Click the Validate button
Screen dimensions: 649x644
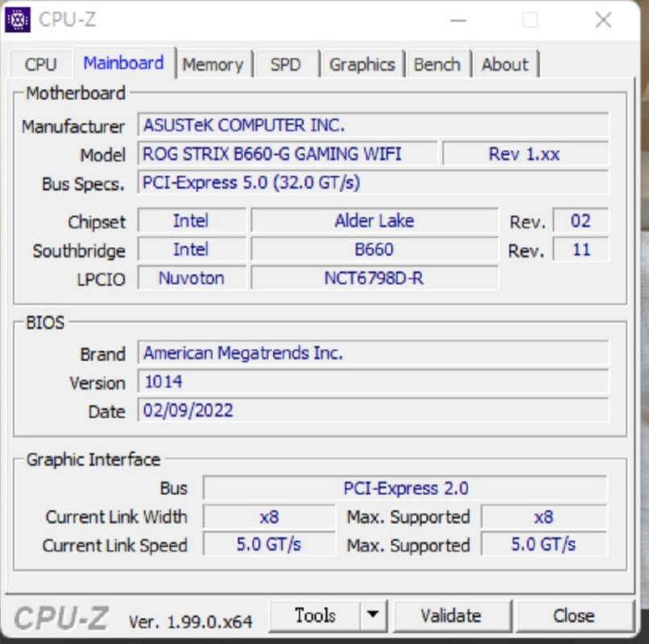(x=451, y=616)
